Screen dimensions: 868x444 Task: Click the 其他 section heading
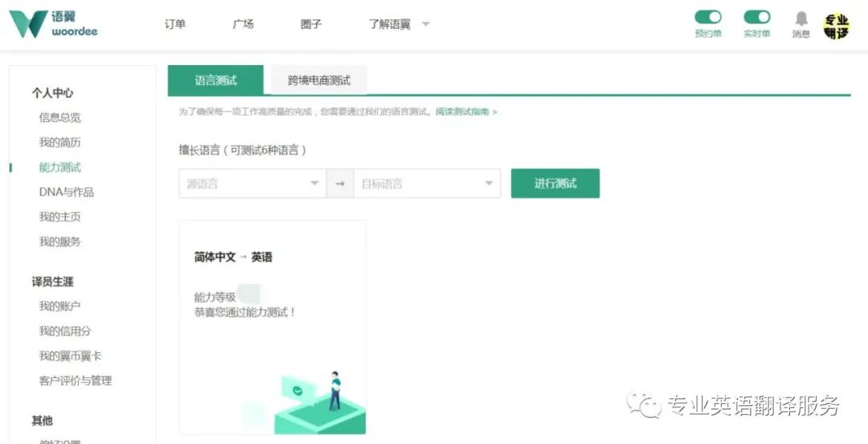tap(42, 421)
